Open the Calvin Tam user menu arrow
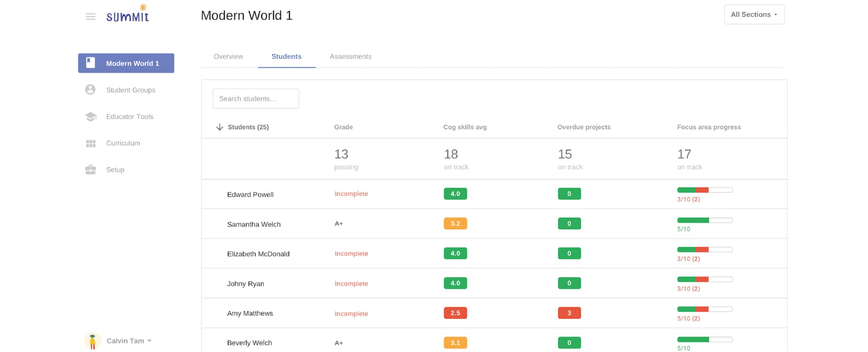The height and width of the screenshot is (352, 868). (149, 341)
